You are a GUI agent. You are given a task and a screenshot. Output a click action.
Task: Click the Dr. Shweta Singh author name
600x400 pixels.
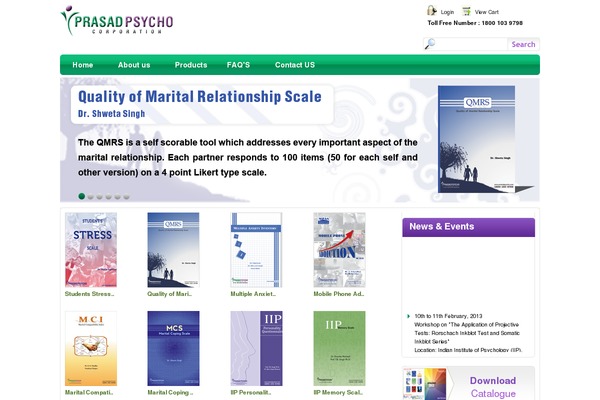pos(111,114)
